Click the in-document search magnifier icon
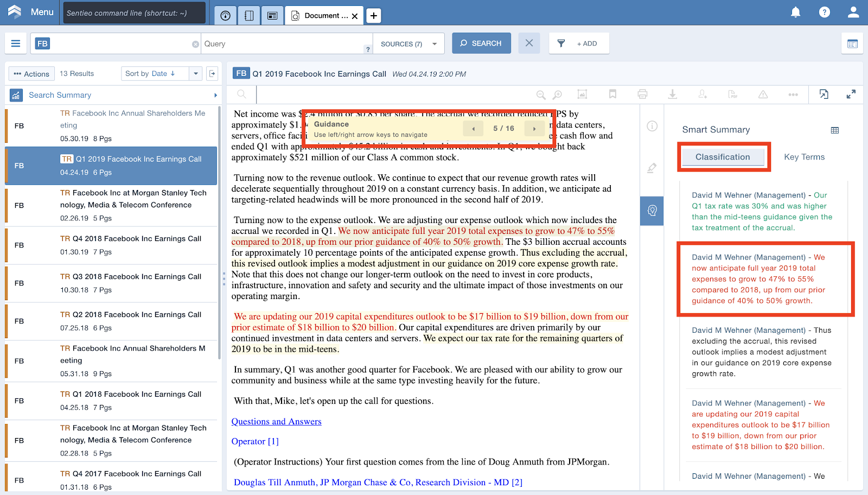Viewport: 868px width, 495px height. (242, 94)
